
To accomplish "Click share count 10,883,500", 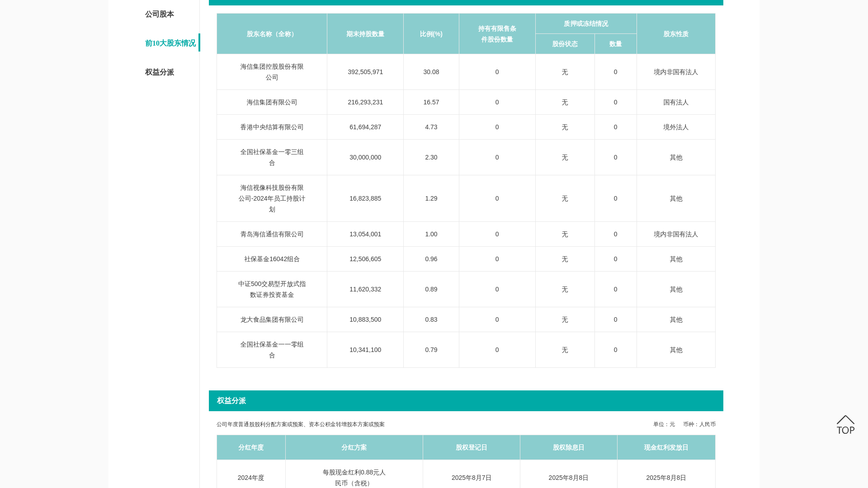I will pyautogui.click(x=365, y=319).
